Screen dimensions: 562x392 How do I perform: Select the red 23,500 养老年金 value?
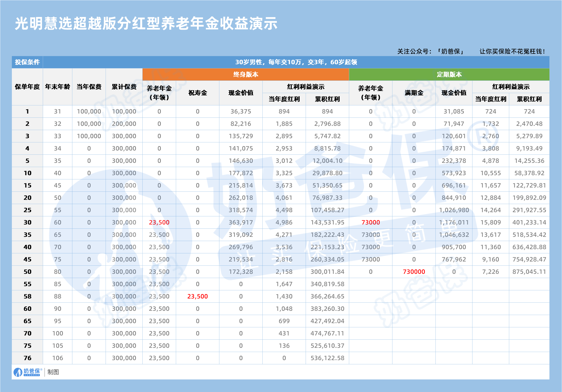(160, 222)
